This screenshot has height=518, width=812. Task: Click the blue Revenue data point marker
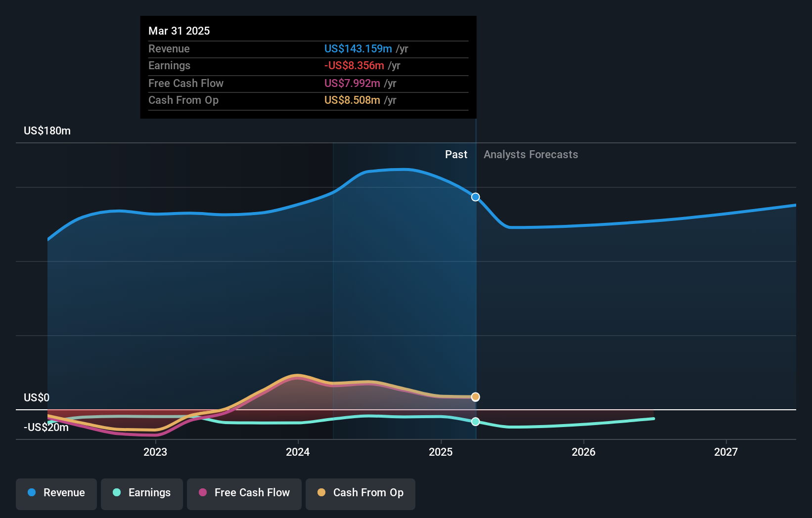click(x=475, y=197)
